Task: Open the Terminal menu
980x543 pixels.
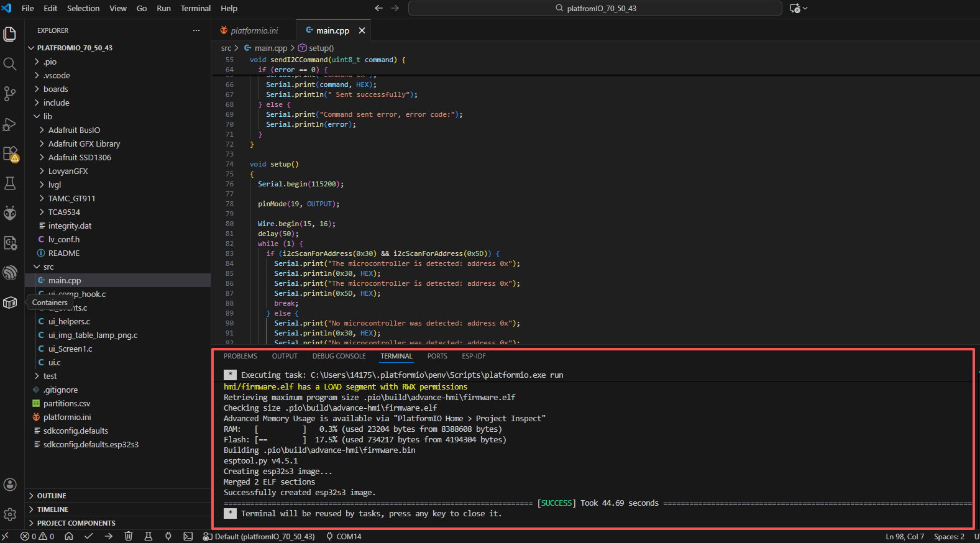Action: coord(195,8)
